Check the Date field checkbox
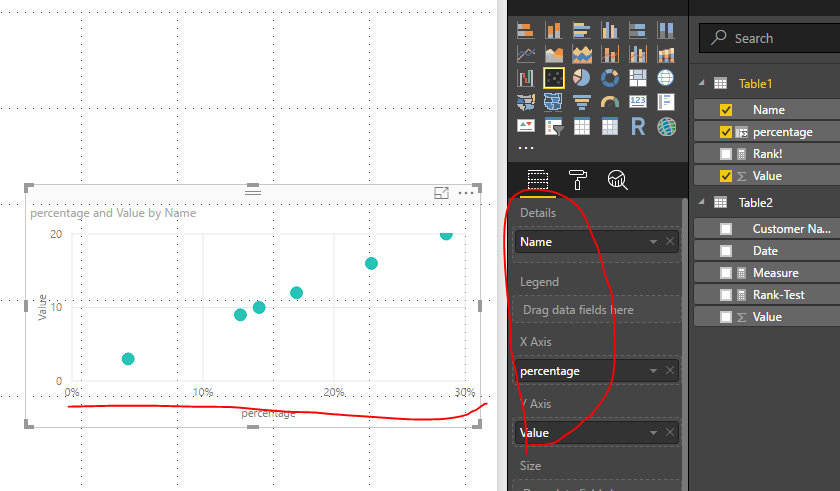 point(726,251)
